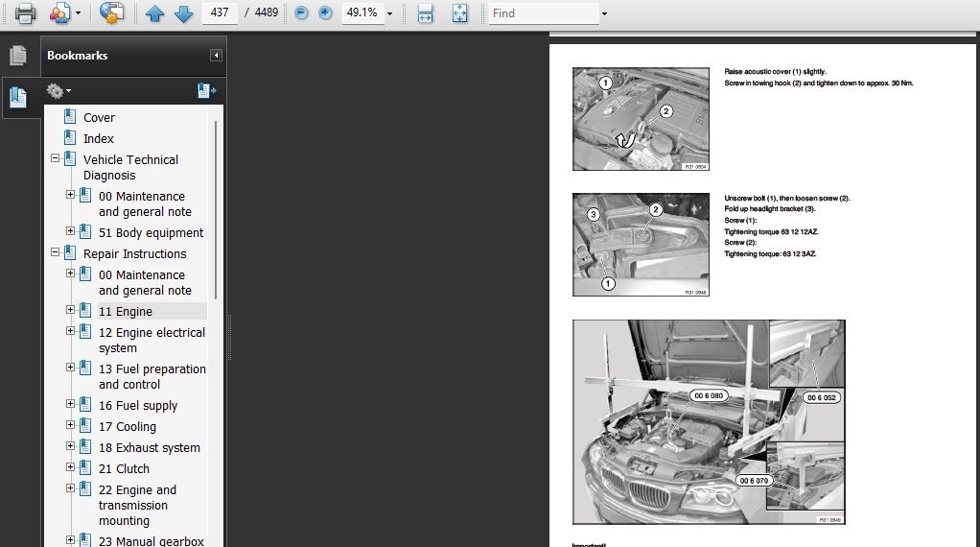Click the text 'Tightening torque 63 12 12AZ.'

coord(771,232)
